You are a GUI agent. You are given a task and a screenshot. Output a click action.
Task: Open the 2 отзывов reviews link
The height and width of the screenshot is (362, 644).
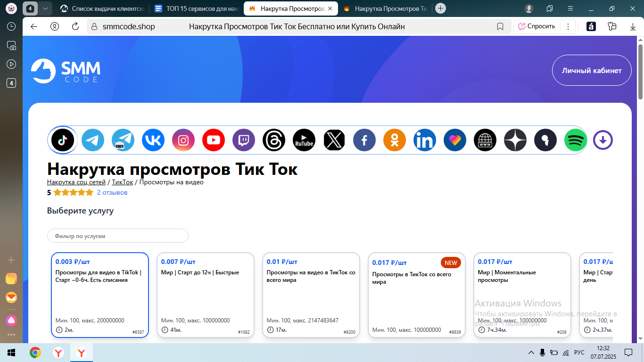(112, 192)
